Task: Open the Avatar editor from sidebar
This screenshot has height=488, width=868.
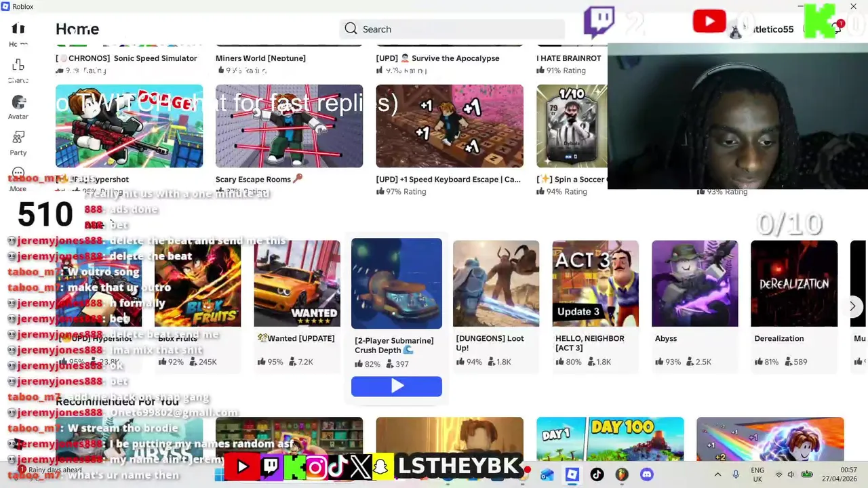Action: [18, 107]
